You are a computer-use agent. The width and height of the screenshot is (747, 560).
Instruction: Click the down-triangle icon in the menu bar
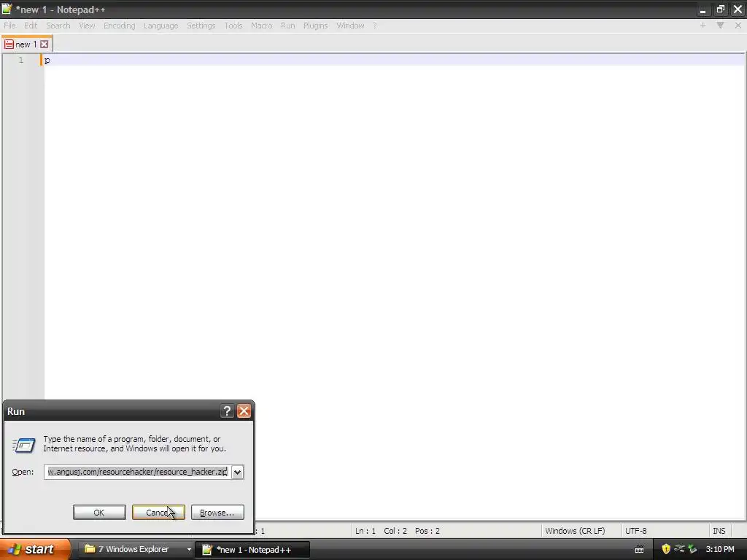720,26
